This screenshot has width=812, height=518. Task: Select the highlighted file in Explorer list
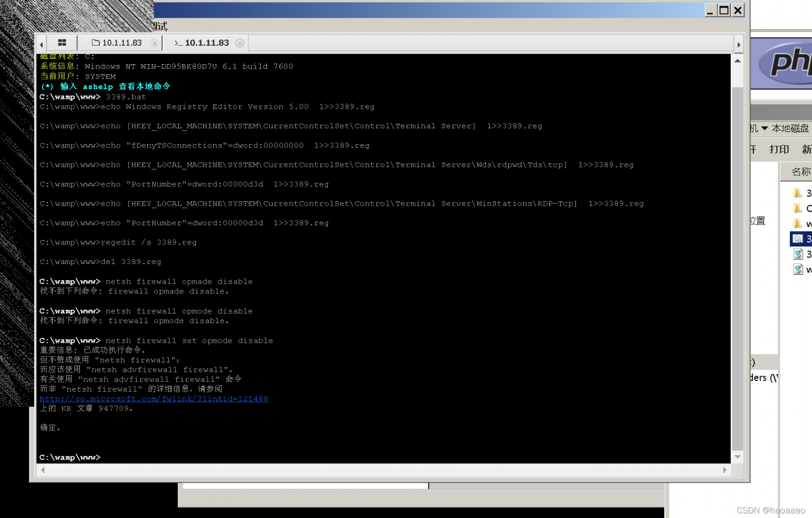801,239
